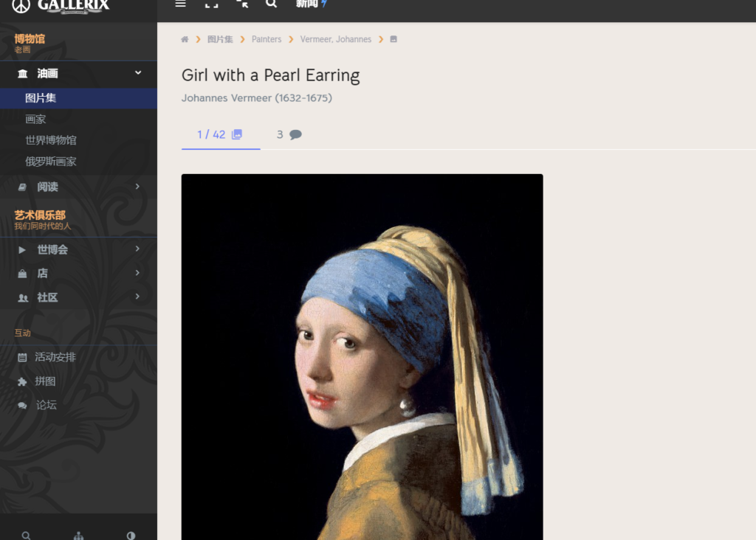756x540 pixels.
Task: Click the calendar icon beside 活动安排
Action: (x=22, y=358)
